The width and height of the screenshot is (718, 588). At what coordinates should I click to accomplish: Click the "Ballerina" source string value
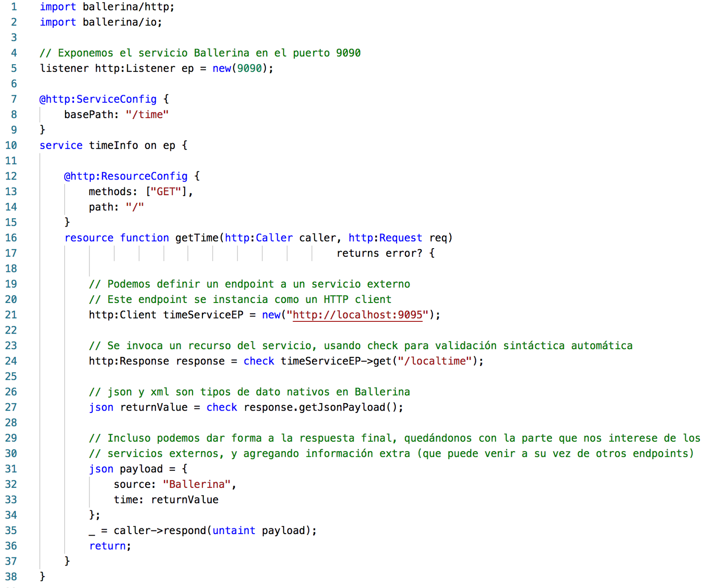click(x=197, y=484)
